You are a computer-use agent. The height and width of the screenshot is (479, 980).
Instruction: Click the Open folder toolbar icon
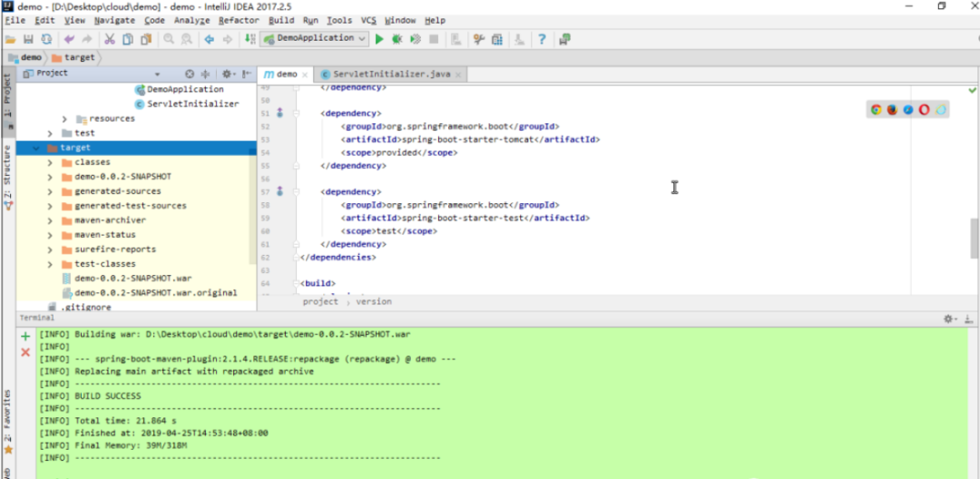(10, 39)
